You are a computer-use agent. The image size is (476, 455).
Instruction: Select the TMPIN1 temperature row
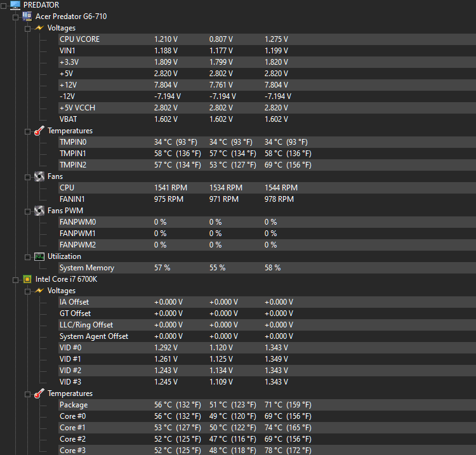click(267, 154)
